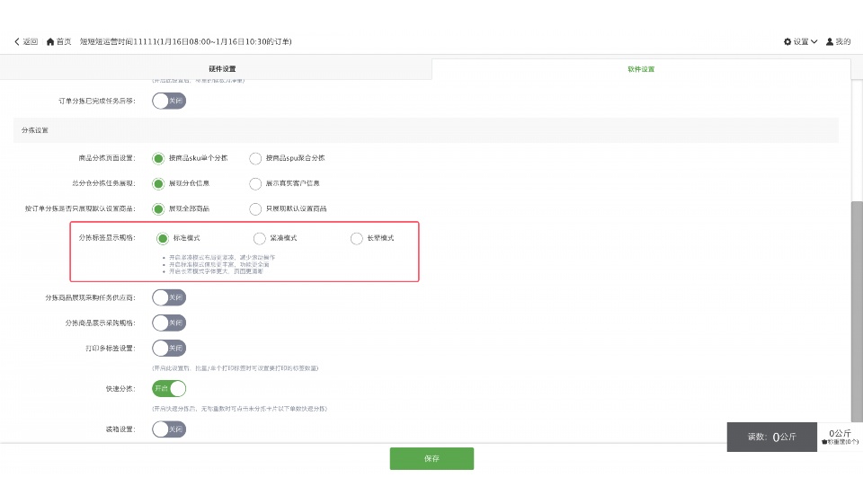Select the 软件设置 tab
Image resolution: width=863 pixels, height=504 pixels.
tap(641, 69)
